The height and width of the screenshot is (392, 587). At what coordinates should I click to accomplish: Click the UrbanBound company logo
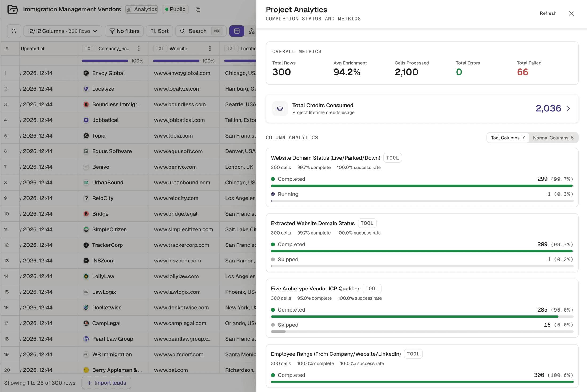coord(86,183)
